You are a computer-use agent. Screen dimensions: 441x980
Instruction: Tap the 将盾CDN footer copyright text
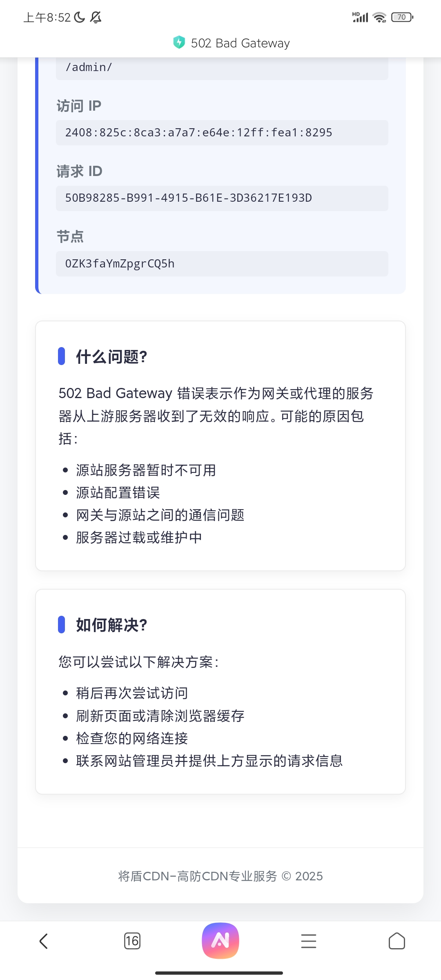(220, 876)
